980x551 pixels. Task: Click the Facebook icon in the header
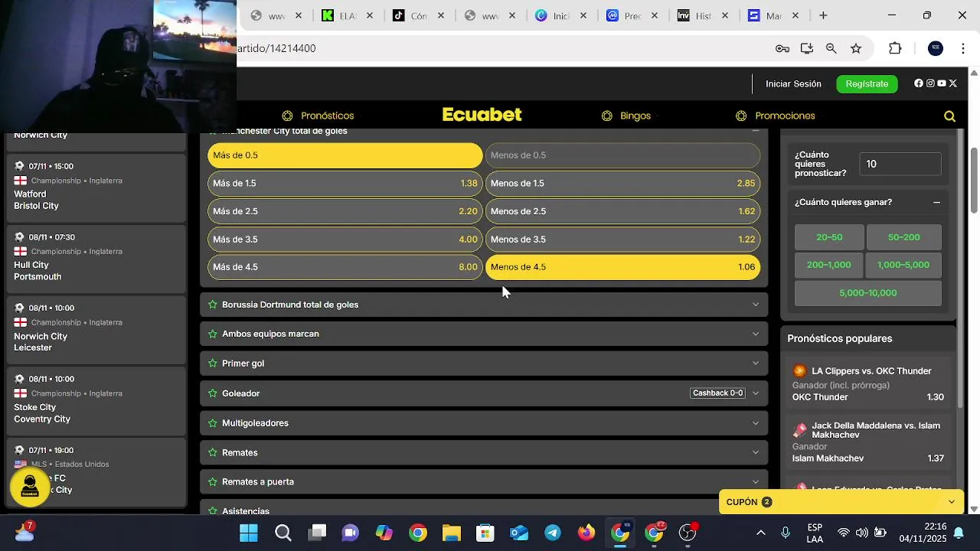(919, 83)
